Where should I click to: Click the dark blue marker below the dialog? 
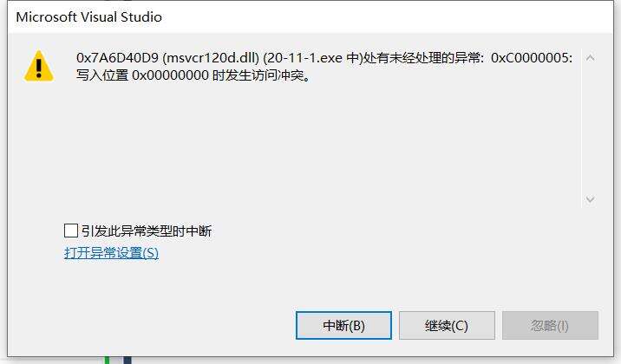click(127, 360)
